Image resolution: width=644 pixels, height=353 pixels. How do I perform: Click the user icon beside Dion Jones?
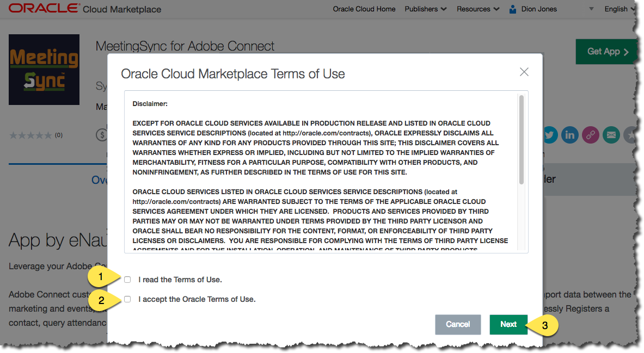pyautogui.click(x=513, y=9)
